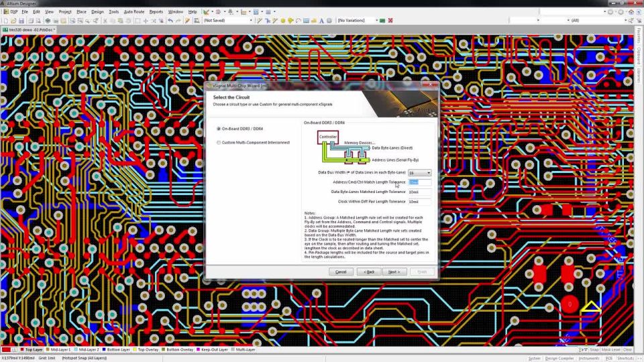Click the Place String text A icon
The image size is (644, 362).
coord(321,21)
